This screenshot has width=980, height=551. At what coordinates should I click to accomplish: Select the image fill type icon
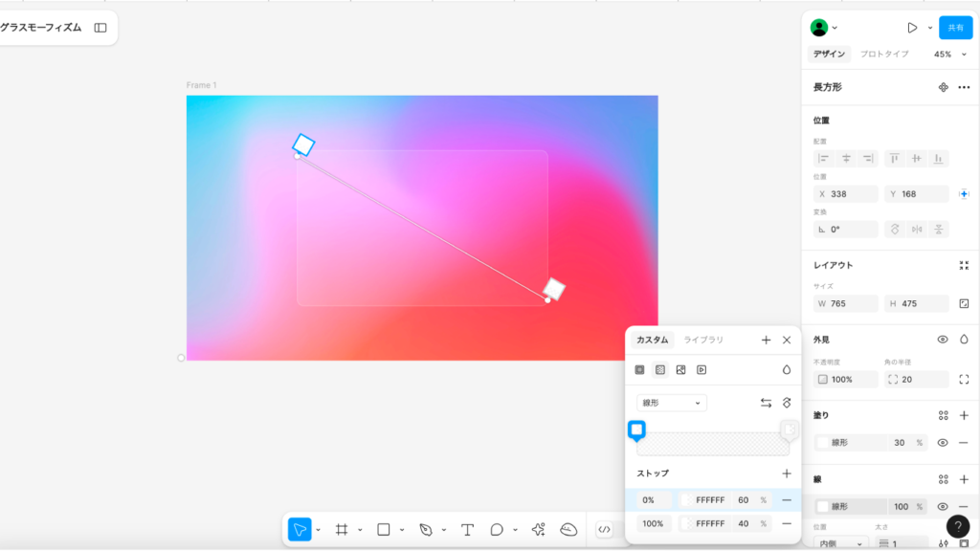(x=680, y=369)
